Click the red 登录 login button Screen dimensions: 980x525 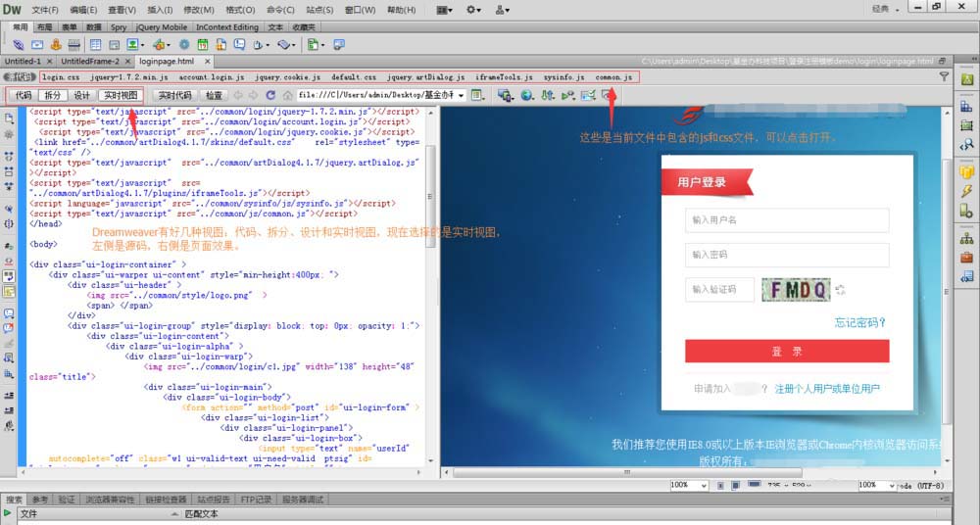click(787, 352)
